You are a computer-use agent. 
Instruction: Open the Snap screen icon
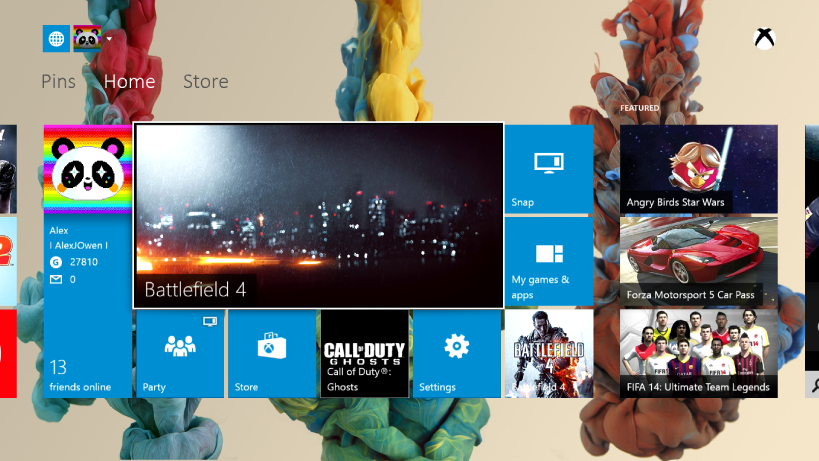549,162
